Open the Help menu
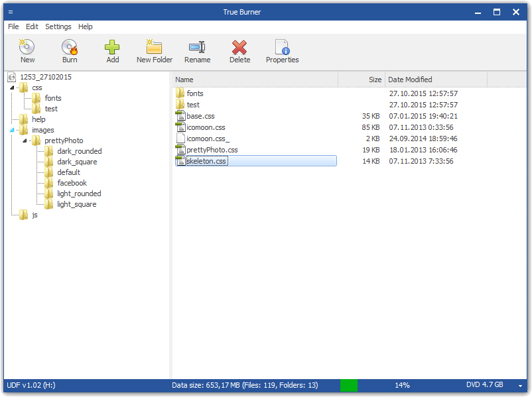 tap(85, 27)
